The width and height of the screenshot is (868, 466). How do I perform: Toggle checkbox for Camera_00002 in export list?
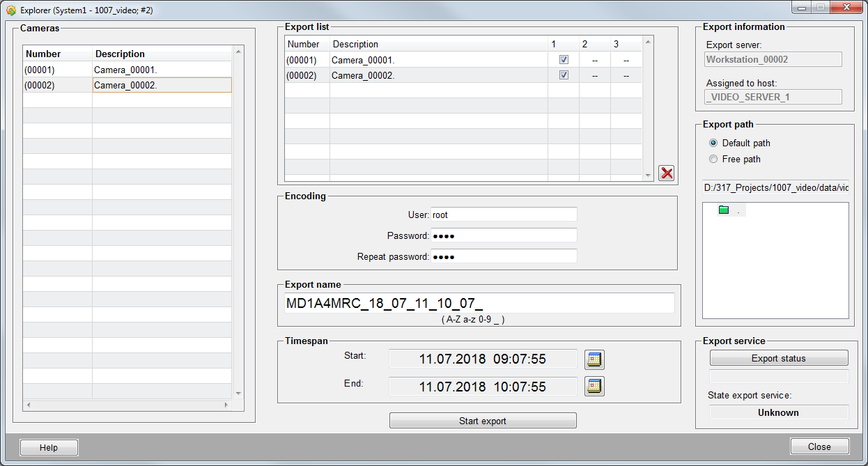tap(564, 75)
